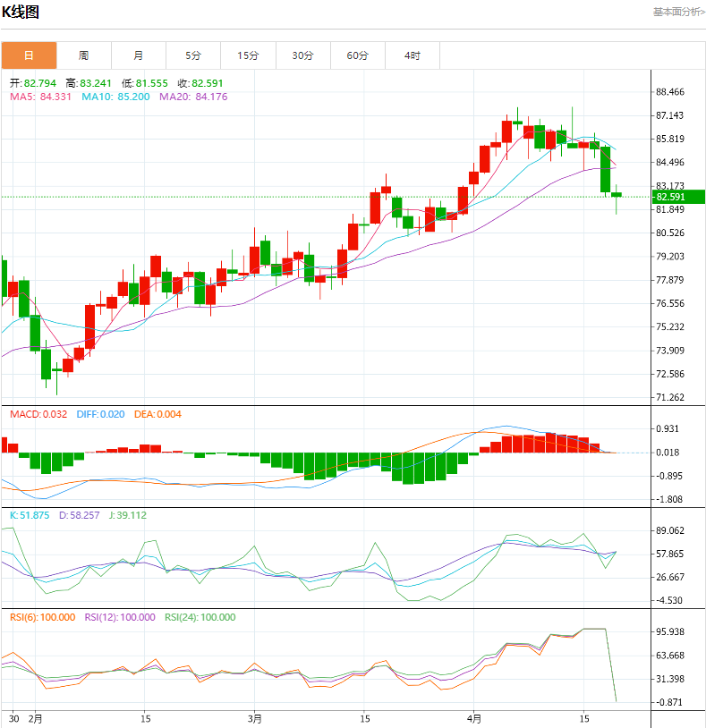This screenshot has height=728, width=706.
Task: Click the DIFF indicator value label
Action: click(100, 414)
